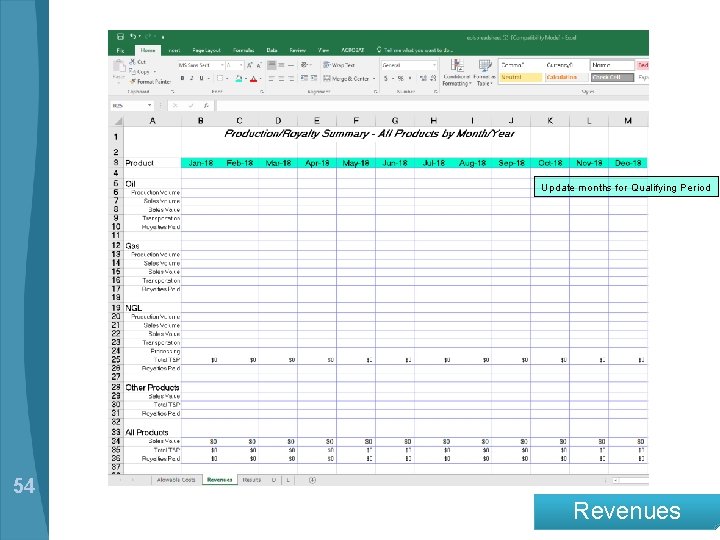Click the Merge & Center button

[346, 79]
